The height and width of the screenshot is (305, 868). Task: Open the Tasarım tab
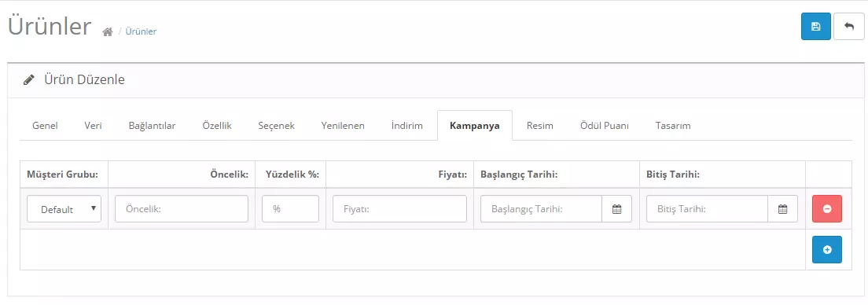[672, 126]
